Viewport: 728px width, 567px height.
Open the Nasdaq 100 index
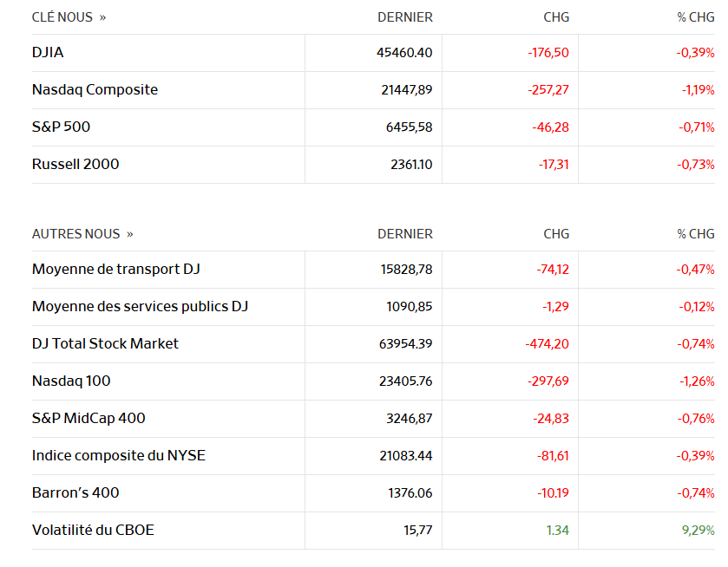(x=71, y=381)
